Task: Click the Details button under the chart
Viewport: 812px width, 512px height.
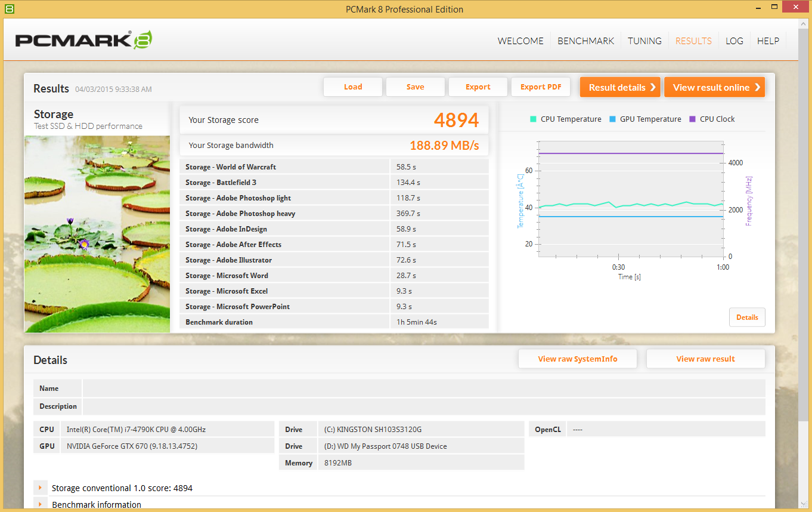Action: click(x=747, y=317)
